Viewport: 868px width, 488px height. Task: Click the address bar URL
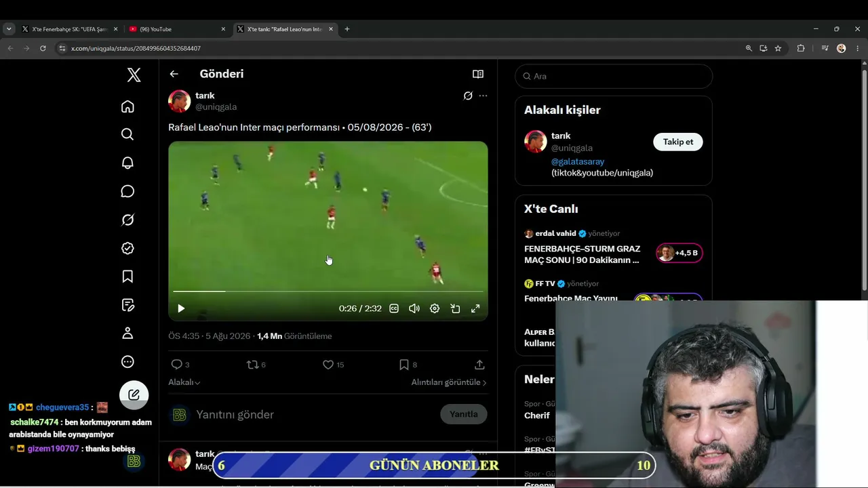click(x=136, y=49)
